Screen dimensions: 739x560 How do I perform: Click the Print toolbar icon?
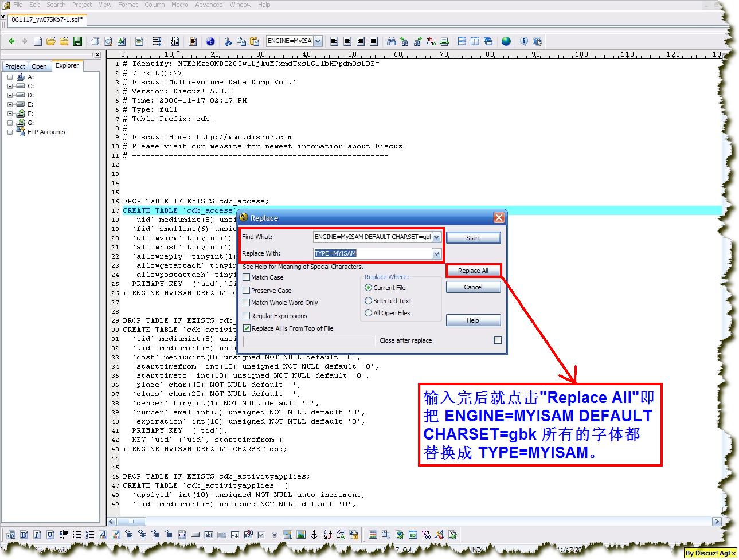95,41
